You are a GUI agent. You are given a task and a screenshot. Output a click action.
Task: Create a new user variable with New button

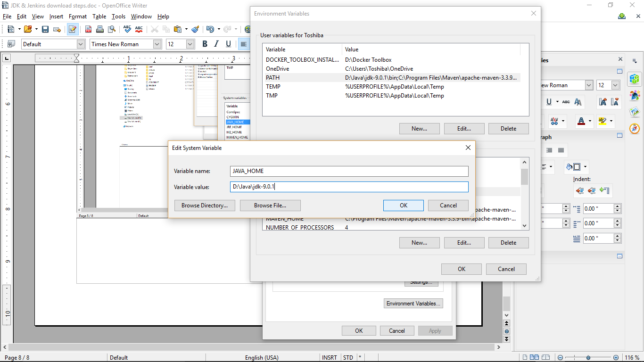[419, 128]
